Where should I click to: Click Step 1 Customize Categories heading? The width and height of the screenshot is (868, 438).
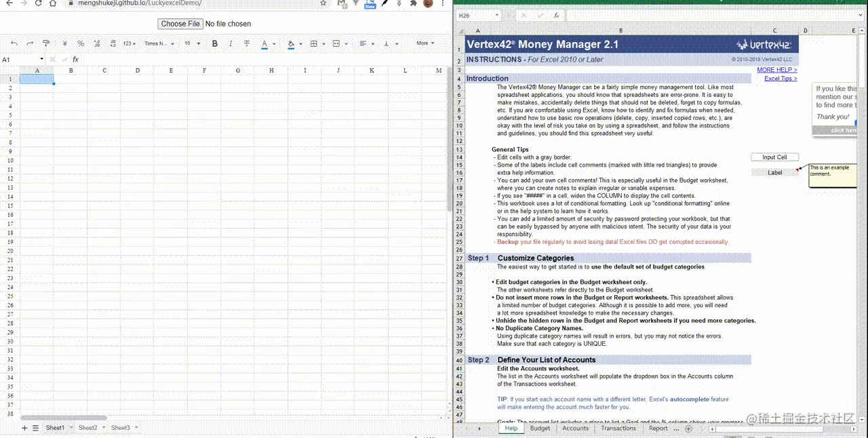[x=521, y=258]
